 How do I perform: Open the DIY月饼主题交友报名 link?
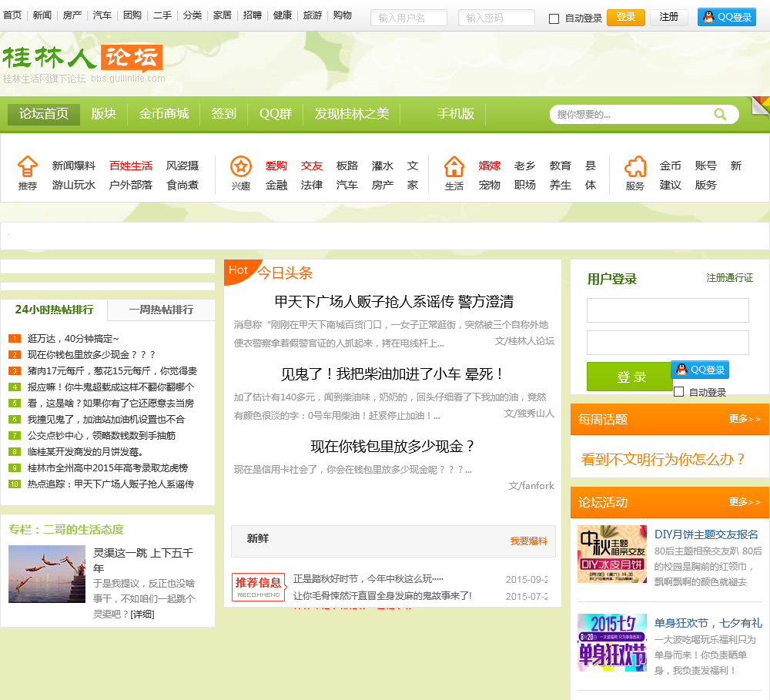point(706,534)
